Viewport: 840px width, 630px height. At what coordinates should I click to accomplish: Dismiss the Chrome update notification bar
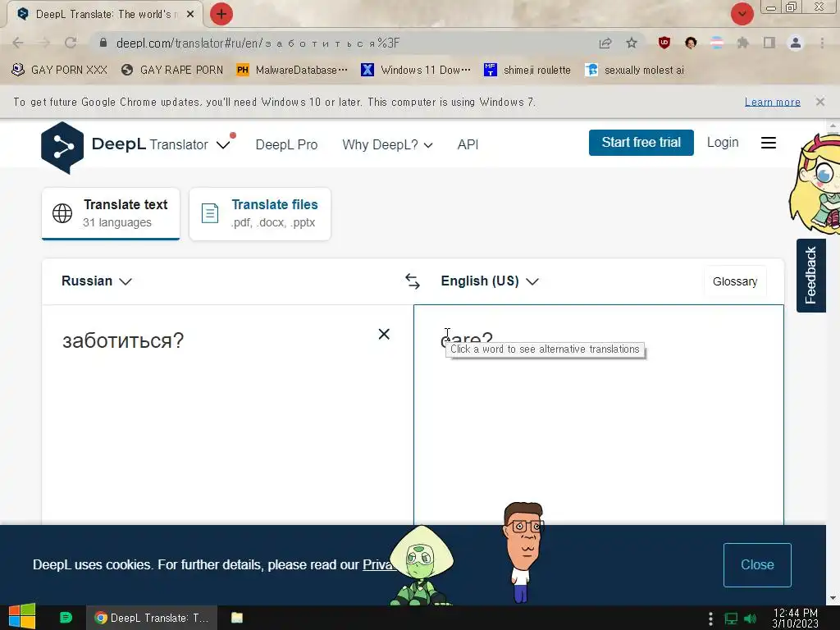coord(819,102)
